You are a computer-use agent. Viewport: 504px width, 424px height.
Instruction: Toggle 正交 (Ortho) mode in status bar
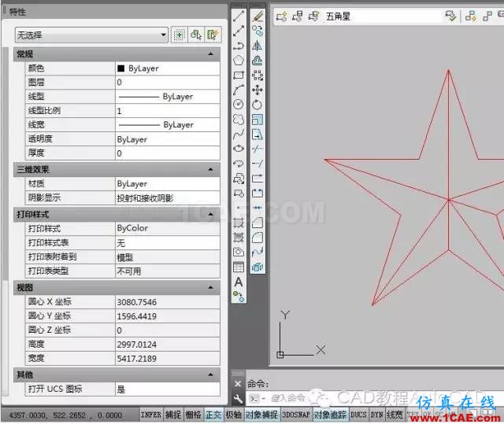[213, 415]
